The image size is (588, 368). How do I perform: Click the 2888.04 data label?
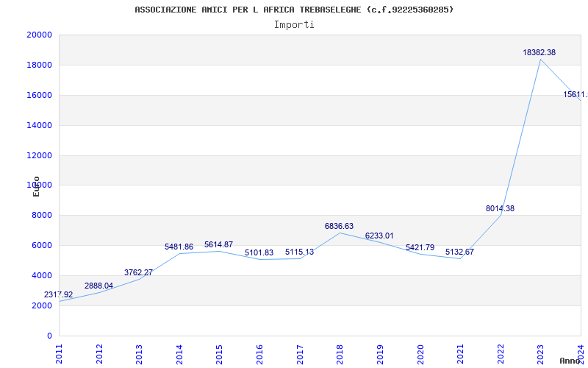pos(98,286)
